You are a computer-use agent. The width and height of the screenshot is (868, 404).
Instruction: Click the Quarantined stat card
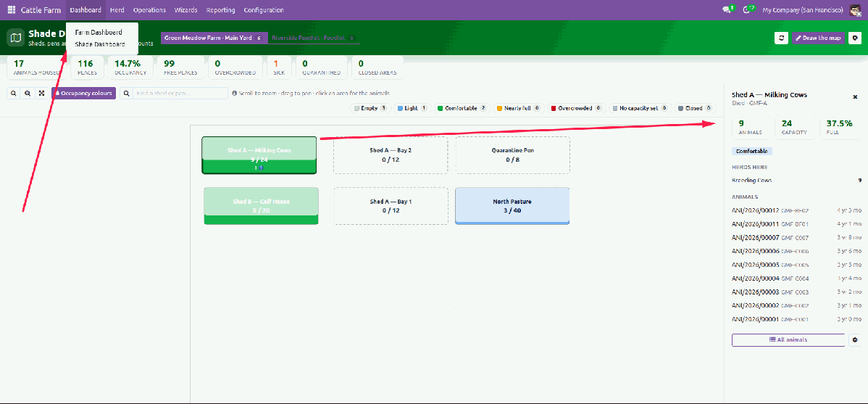pos(321,67)
